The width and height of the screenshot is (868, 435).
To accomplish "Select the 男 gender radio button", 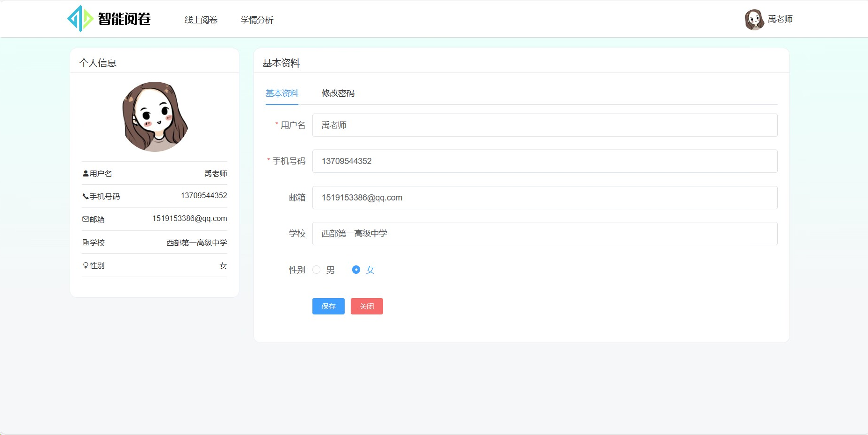I will (316, 270).
